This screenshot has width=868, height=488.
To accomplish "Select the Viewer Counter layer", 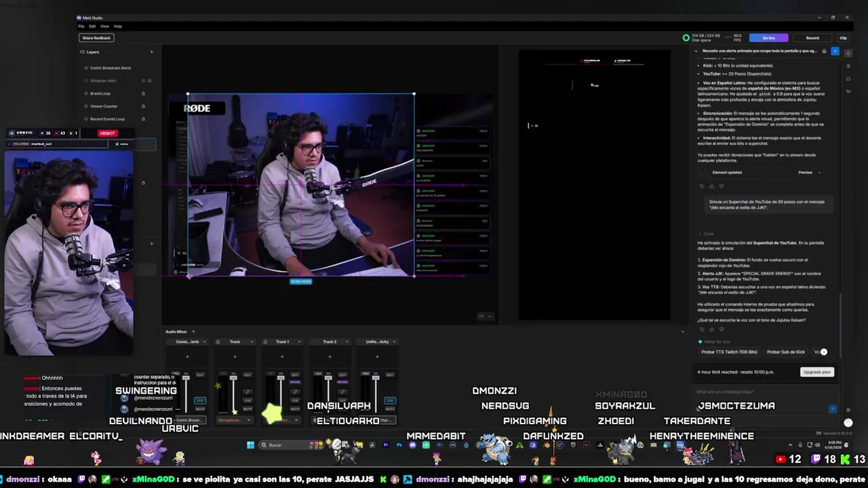I will (104, 106).
